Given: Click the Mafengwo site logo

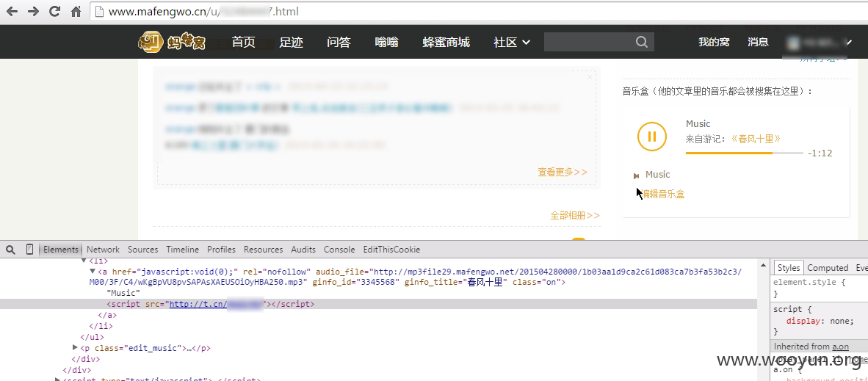Looking at the screenshot, I should (172, 42).
